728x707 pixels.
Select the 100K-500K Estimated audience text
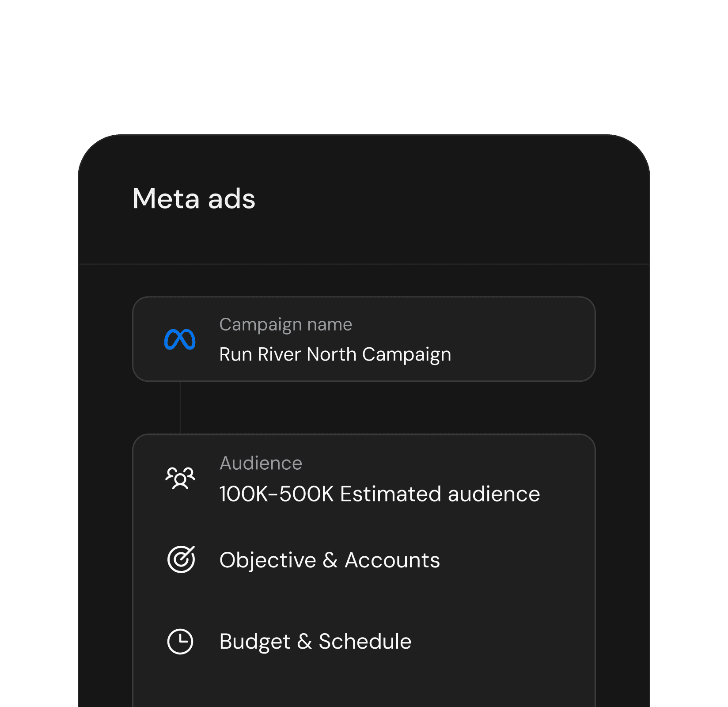point(379,494)
